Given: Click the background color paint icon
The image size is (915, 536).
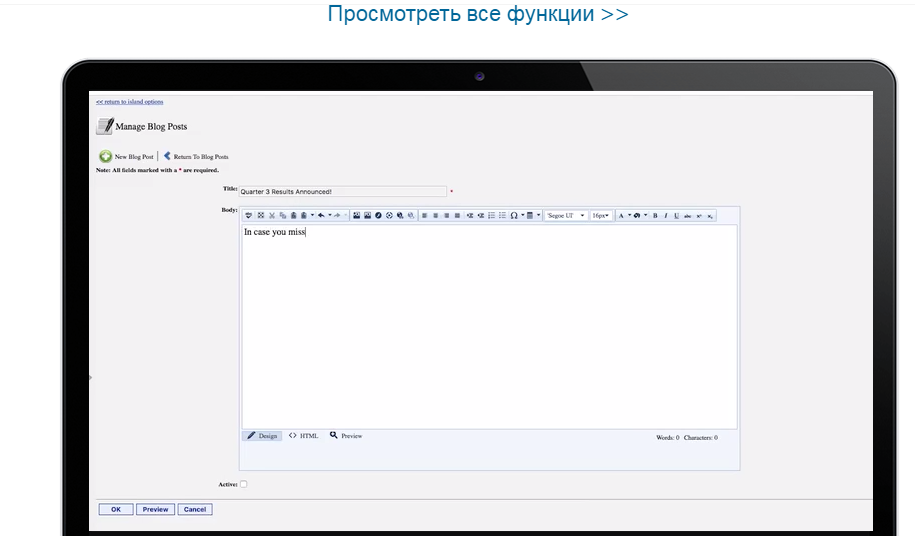Looking at the screenshot, I should (x=637, y=216).
